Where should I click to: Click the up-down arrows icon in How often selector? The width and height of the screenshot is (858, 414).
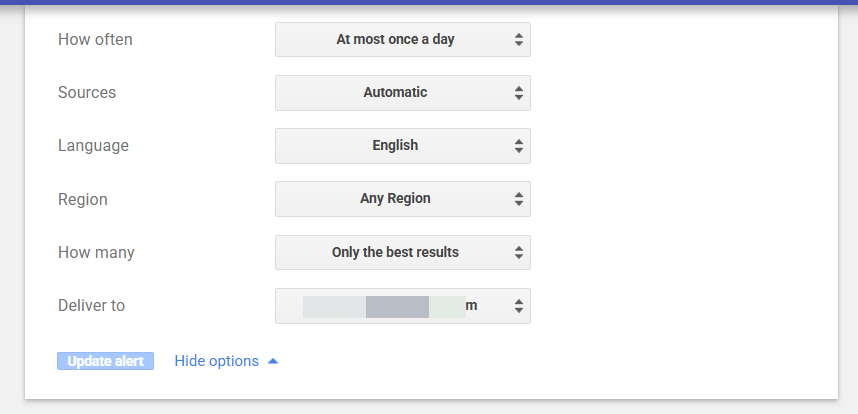(518, 40)
